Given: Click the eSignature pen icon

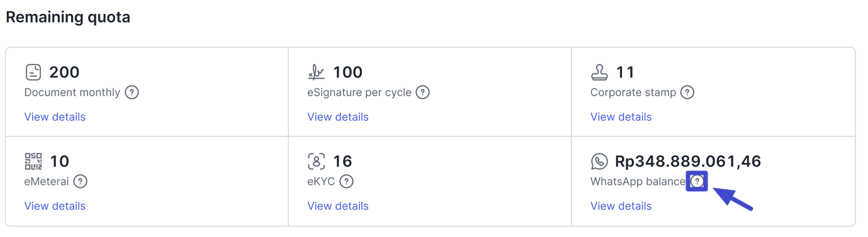Looking at the screenshot, I should pos(317,72).
